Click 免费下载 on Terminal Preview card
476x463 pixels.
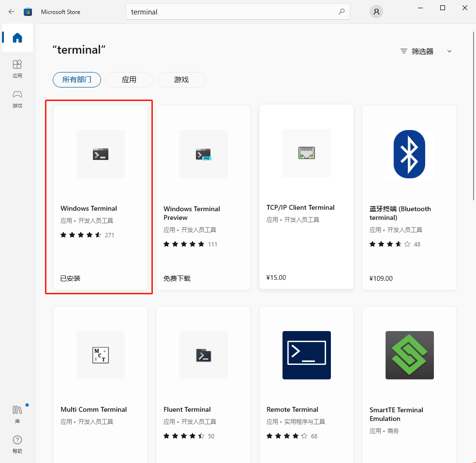[x=177, y=278]
